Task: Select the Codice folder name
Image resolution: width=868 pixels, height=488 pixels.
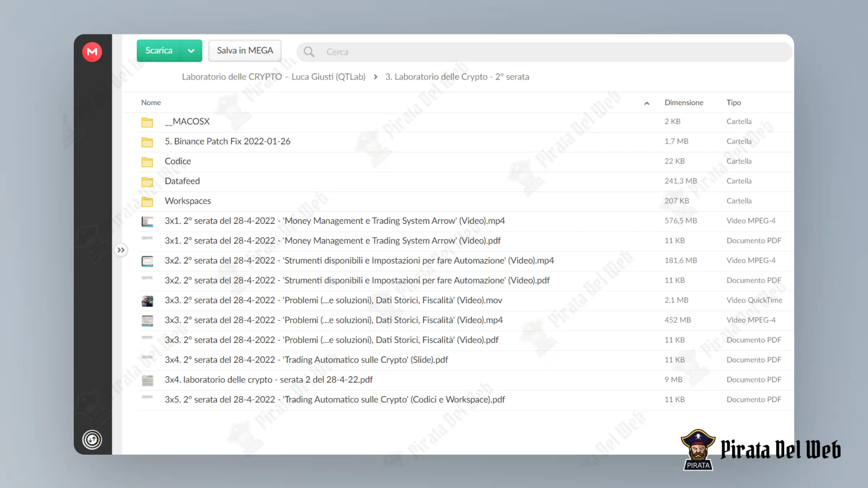Action: click(x=178, y=161)
